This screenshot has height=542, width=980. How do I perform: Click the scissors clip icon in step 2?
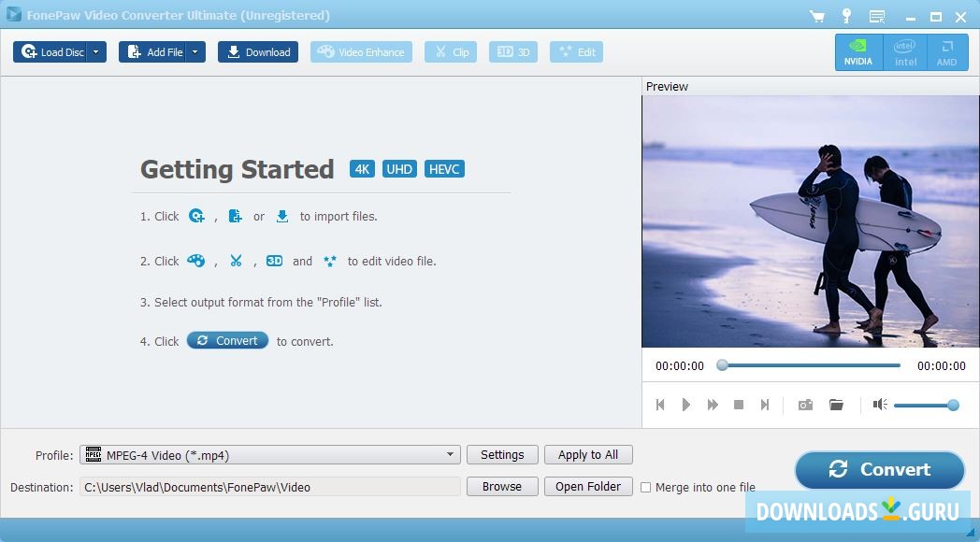[x=236, y=261]
